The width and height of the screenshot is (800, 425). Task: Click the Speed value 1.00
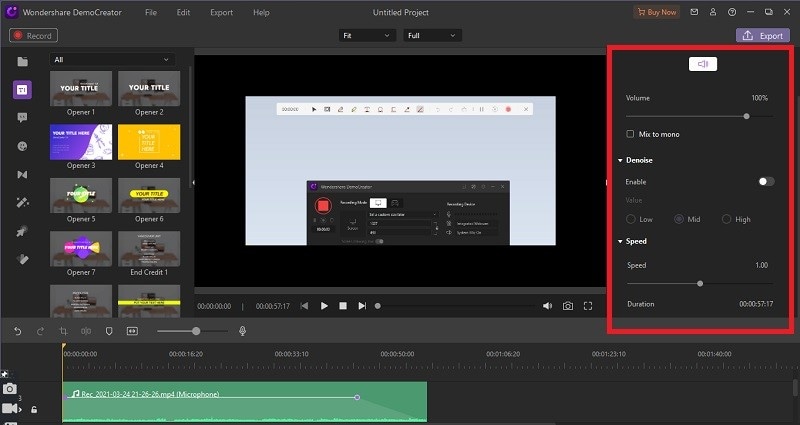click(x=761, y=265)
